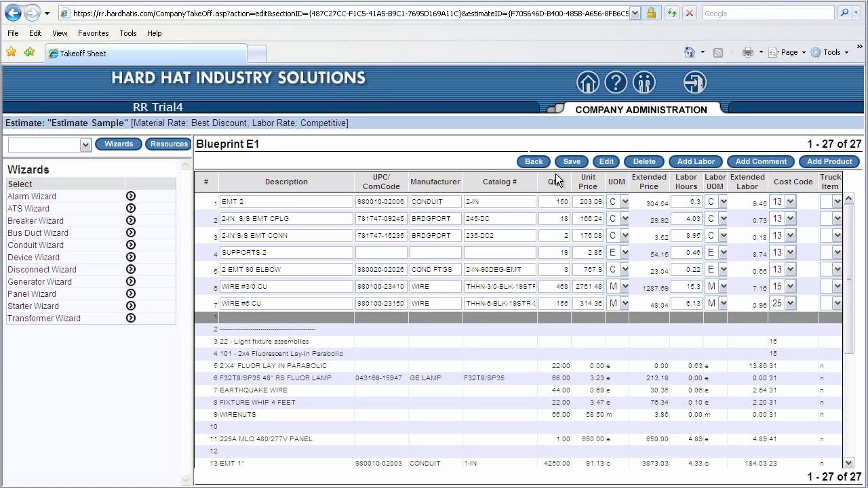Click the search magnifier icon
Viewport: 868px width, 488px height.
pos(844,13)
